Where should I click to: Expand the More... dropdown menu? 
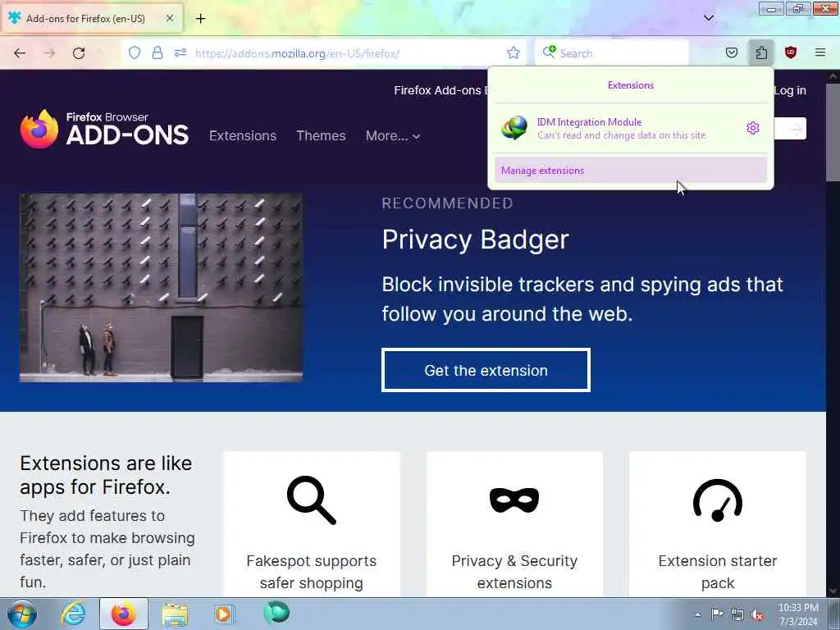coord(393,135)
